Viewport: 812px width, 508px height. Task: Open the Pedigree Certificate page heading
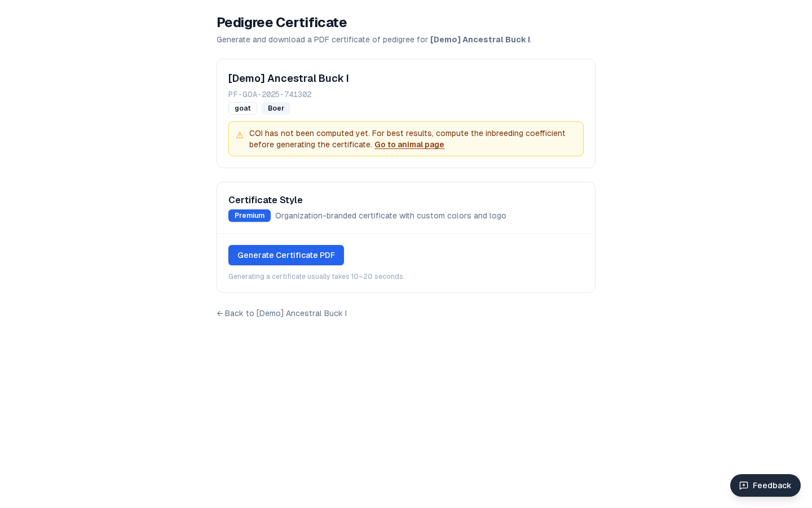pyautogui.click(x=281, y=23)
